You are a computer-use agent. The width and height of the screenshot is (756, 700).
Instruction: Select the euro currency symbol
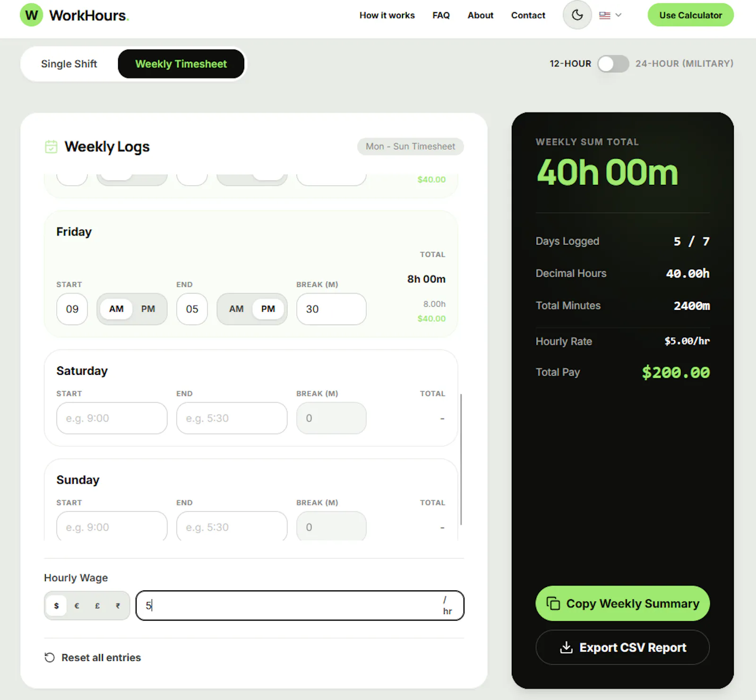[x=77, y=605]
